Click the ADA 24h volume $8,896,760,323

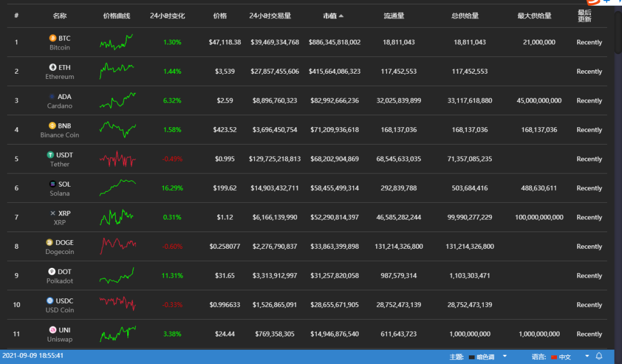pyautogui.click(x=275, y=101)
